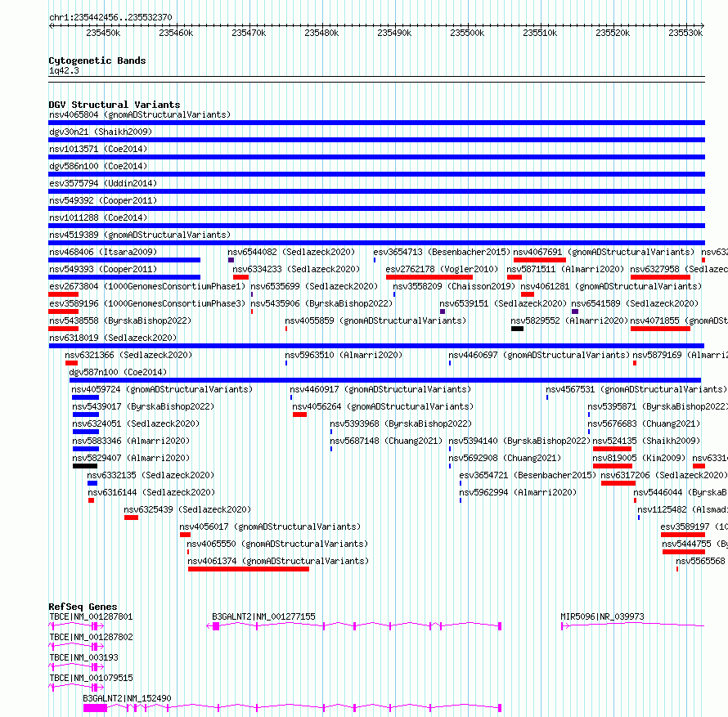
Task: Select the black bar under nsv5829407 (Almarri2020)
Action: (x=85, y=466)
